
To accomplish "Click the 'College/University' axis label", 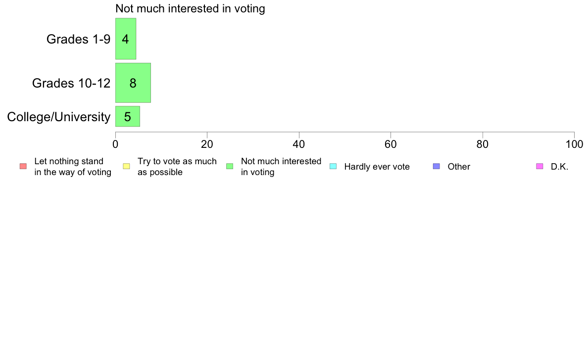I will pos(59,117).
